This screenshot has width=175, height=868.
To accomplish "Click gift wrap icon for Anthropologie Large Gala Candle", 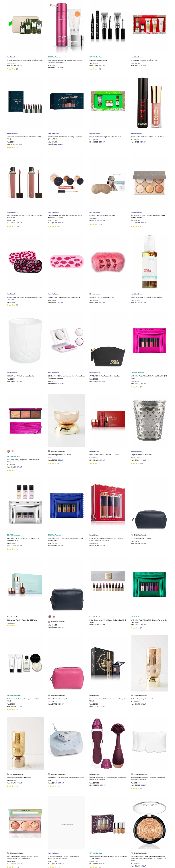I will pos(132,695).
